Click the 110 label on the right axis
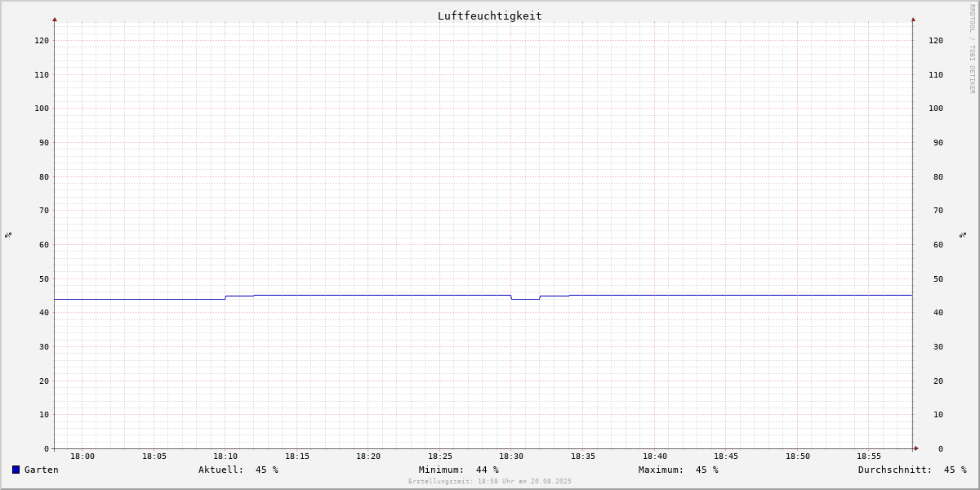The height and width of the screenshot is (490, 980). pyautogui.click(x=936, y=74)
